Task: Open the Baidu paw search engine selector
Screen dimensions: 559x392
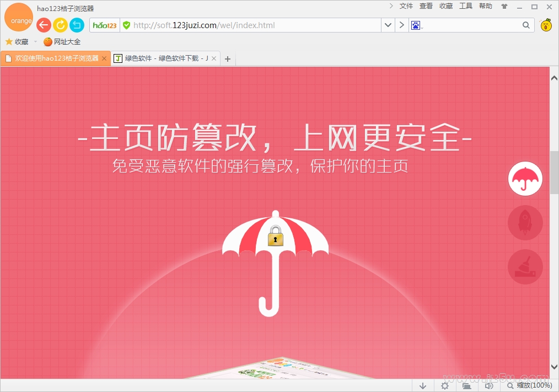Action: pyautogui.click(x=416, y=25)
